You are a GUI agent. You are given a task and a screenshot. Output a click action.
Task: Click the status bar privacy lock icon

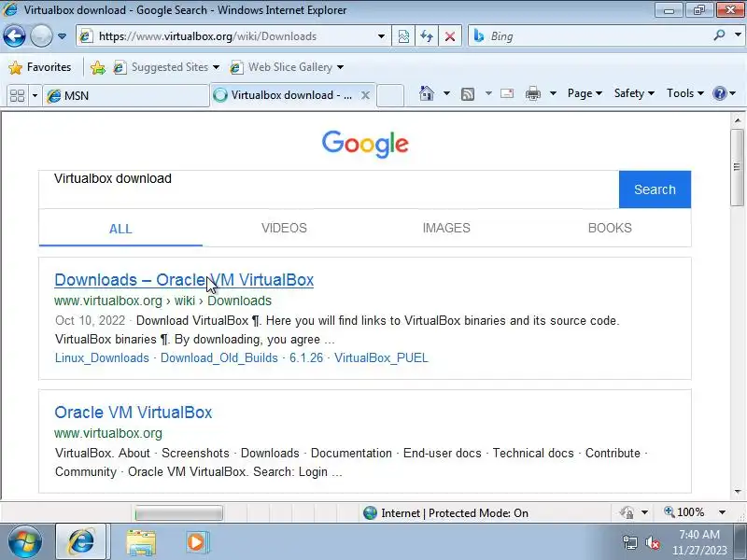tap(627, 512)
